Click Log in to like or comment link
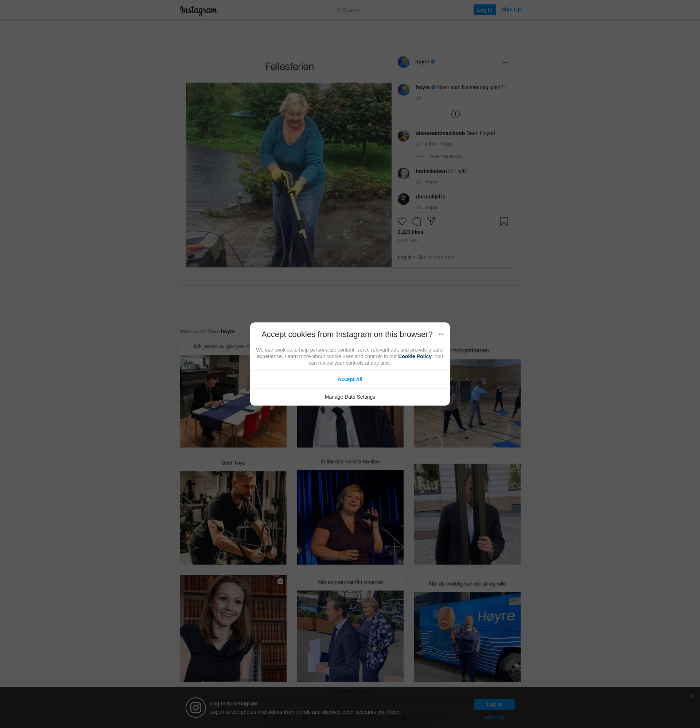Image resolution: width=700 pixels, height=728 pixels. [404, 257]
